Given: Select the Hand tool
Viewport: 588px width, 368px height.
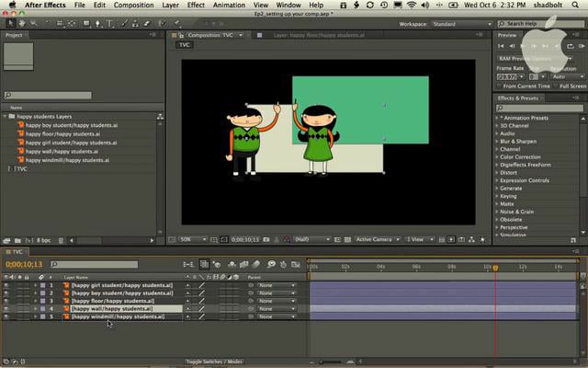Looking at the screenshot, I should pyautogui.click(x=22, y=23).
